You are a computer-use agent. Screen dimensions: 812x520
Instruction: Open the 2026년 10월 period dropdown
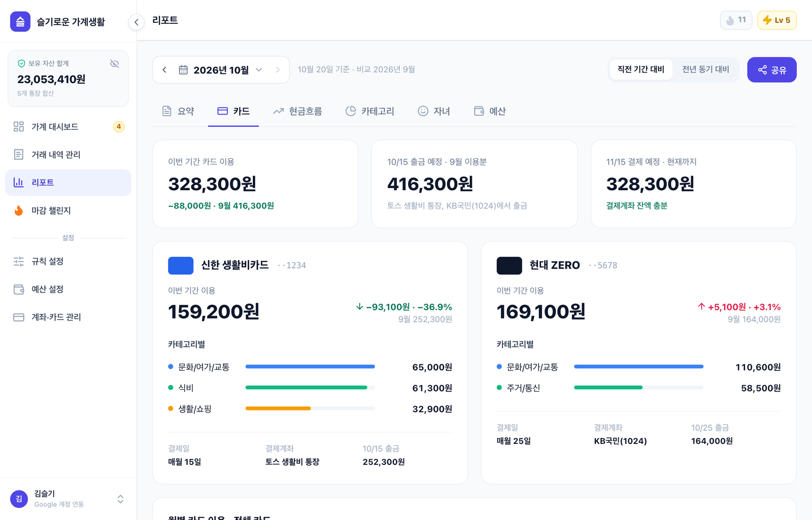(x=221, y=70)
